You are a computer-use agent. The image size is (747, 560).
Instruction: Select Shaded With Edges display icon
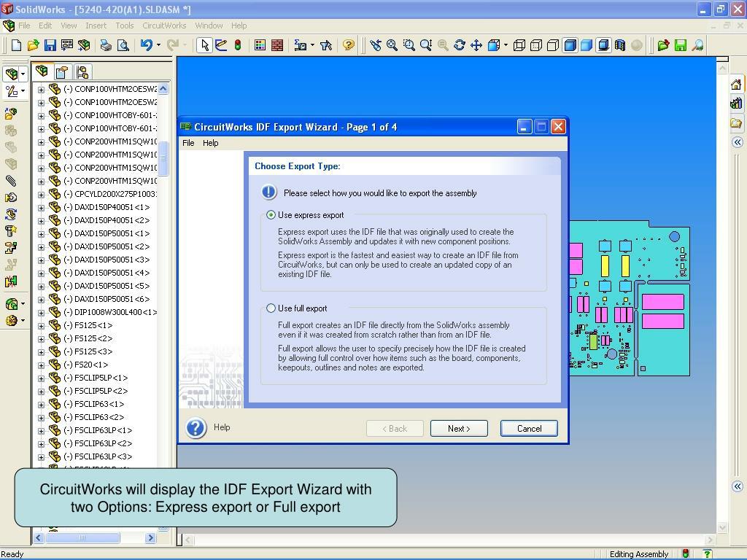click(x=570, y=45)
